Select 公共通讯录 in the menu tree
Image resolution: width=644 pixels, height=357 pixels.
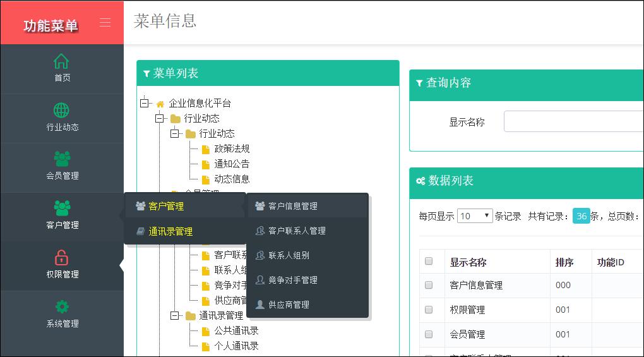(236, 330)
